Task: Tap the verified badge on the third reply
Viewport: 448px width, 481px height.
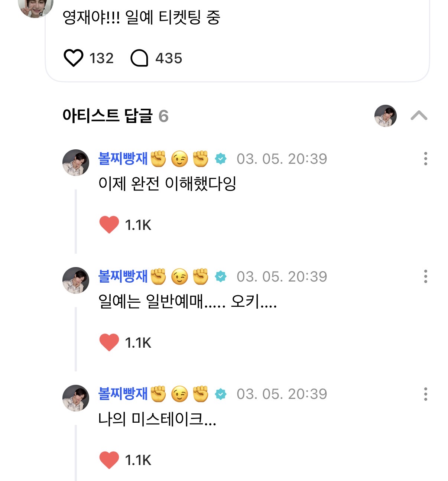Action: coord(221,394)
